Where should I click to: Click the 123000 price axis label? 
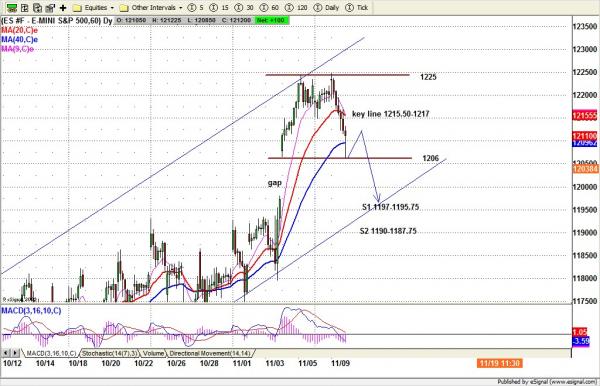(585, 49)
